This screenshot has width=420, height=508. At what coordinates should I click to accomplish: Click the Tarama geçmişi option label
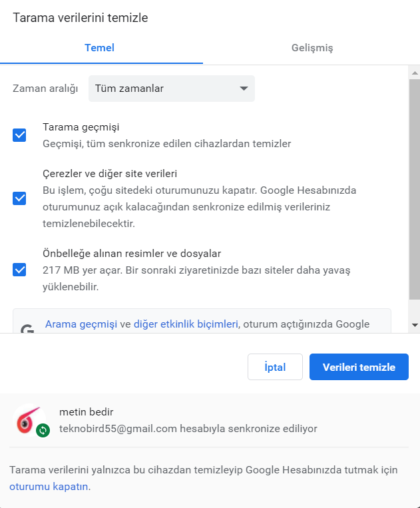tap(81, 127)
